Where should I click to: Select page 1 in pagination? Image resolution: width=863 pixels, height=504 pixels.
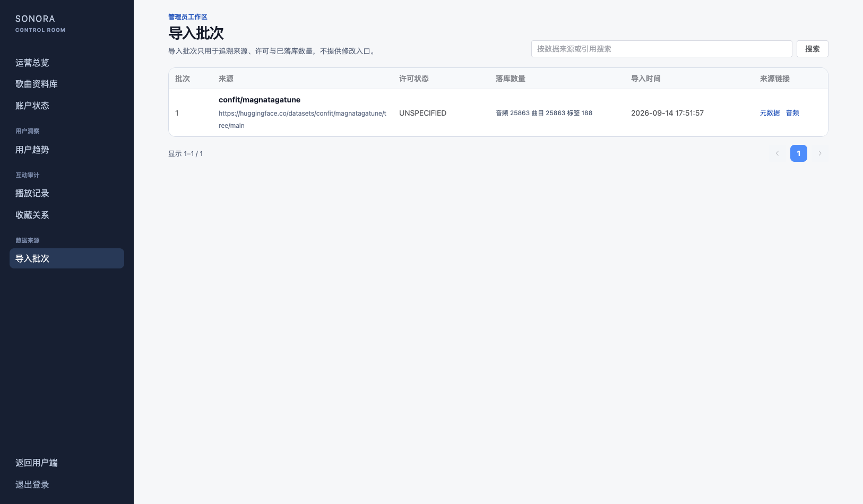798,153
